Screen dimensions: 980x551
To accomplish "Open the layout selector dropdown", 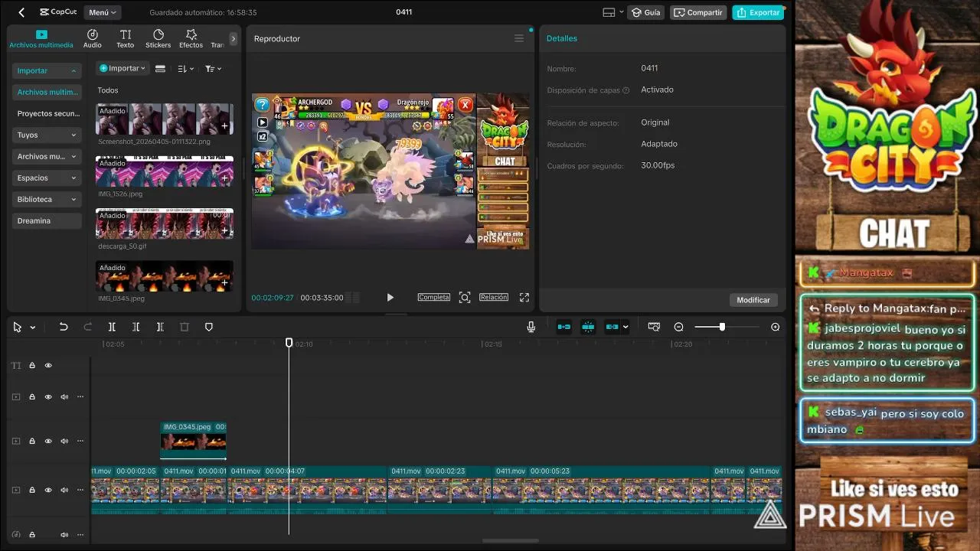I will coord(614,12).
